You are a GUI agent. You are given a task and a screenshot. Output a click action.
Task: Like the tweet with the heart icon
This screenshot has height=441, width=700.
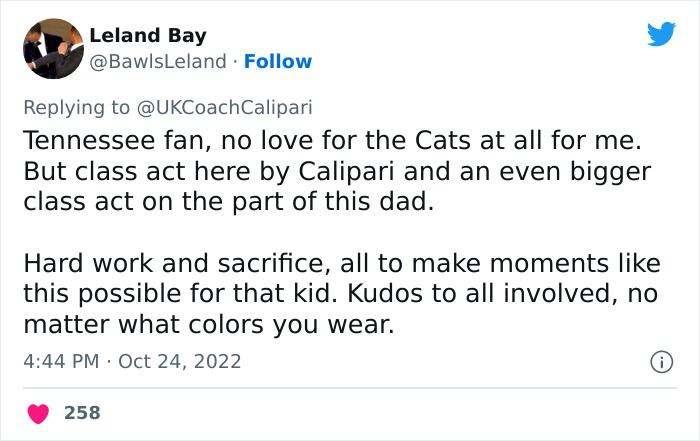(38, 412)
